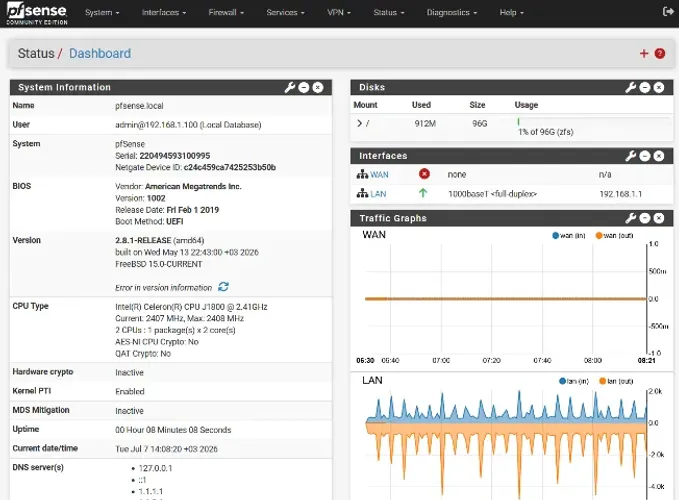Image resolution: width=679 pixels, height=500 pixels.
Task: Click the disk usage progress bar
Action: coord(592,122)
